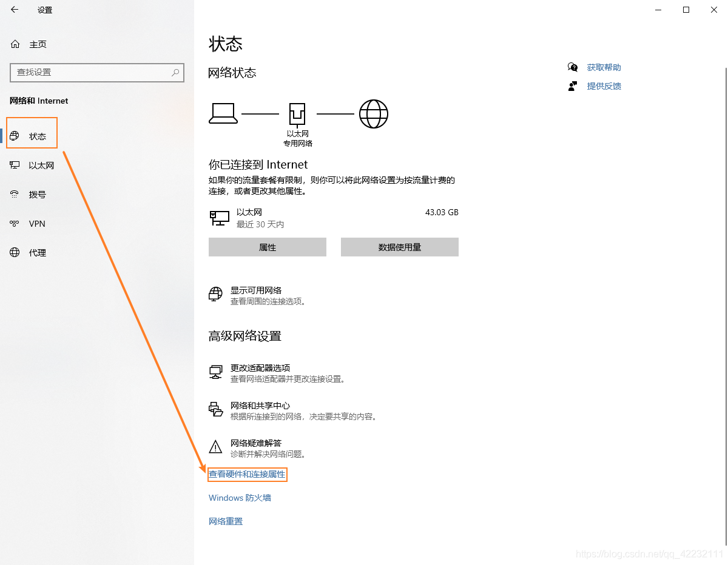Select 拨号 in the sidebar
Screen dimensions: 728x565
pyautogui.click(x=38, y=195)
